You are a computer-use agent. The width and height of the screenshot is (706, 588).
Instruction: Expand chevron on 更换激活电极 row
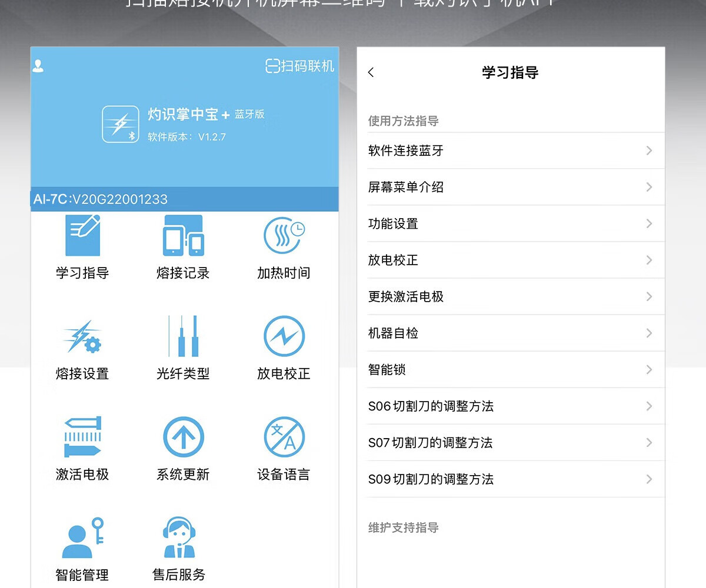click(649, 296)
